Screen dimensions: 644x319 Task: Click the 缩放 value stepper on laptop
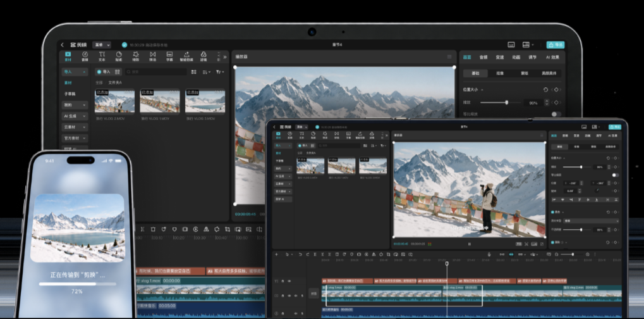(x=547, y=103)
